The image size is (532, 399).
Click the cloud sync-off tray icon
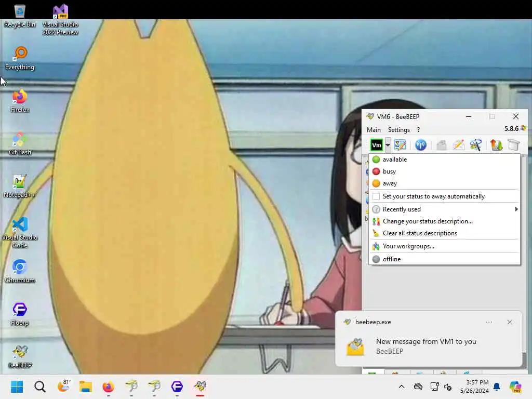pyautogui.click(x=418, y=387)
